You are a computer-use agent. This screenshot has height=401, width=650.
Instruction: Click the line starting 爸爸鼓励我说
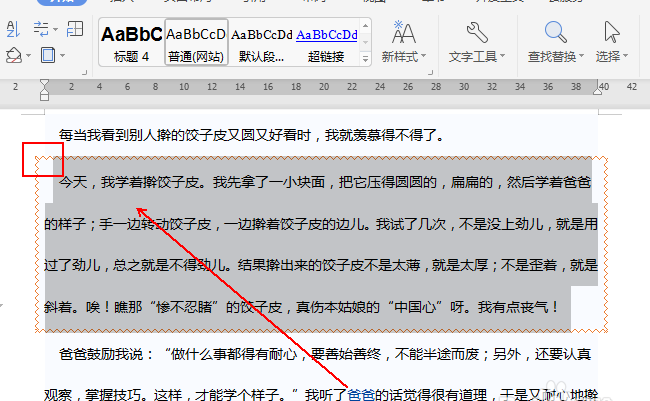[325, 355]
